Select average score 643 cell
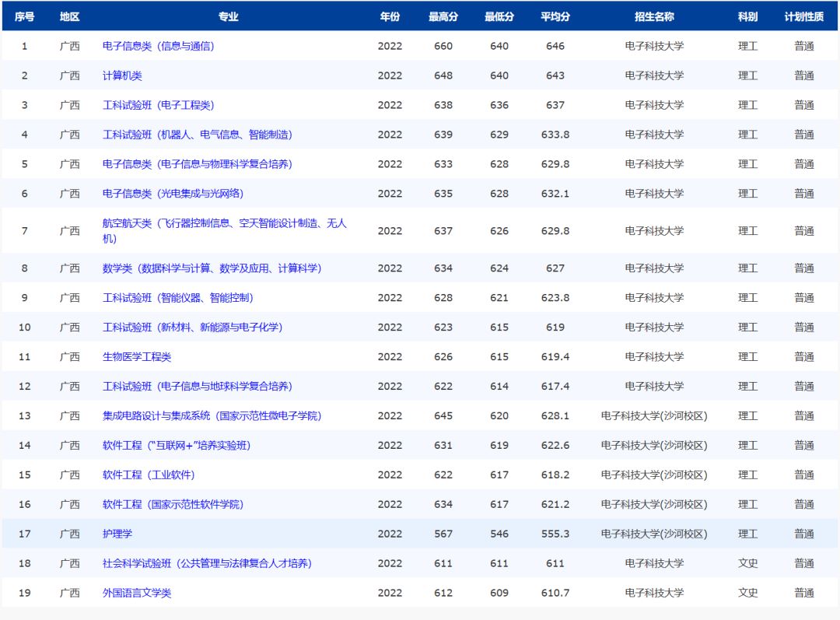Image resolution: width=840 pixels, height=620 pixels. (555, 75)
